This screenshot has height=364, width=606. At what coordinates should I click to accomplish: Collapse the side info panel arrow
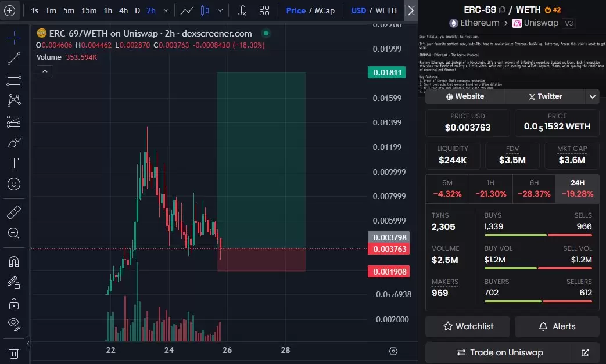(x=411, y=10)
